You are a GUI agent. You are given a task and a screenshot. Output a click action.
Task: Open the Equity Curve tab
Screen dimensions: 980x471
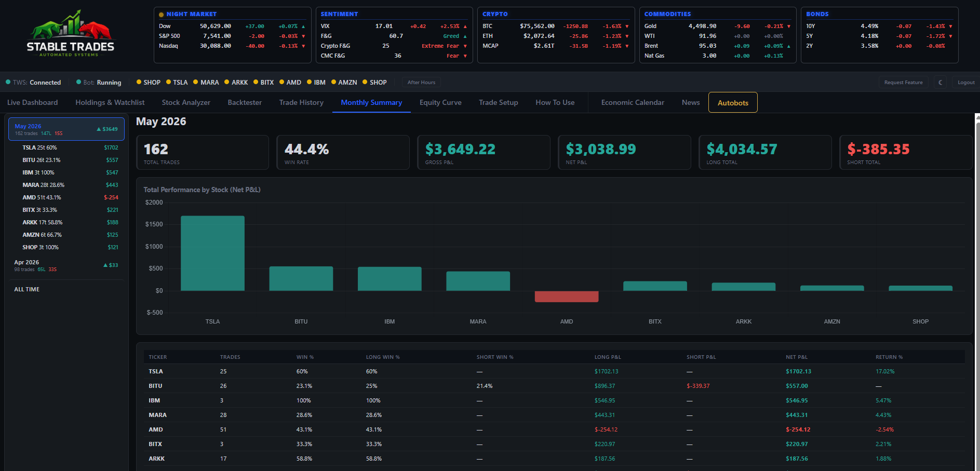click(440, 102)
